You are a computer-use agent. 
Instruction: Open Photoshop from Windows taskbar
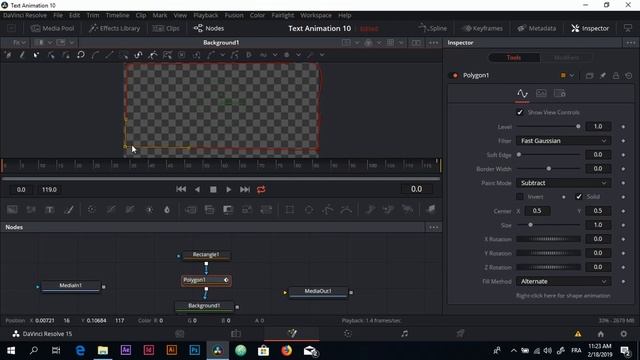pos(195,350)
